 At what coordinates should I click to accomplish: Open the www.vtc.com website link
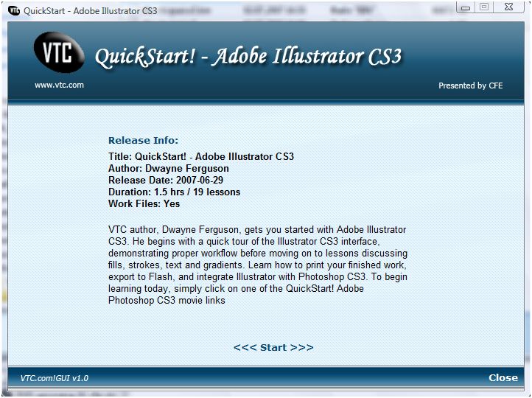point(59,85)
